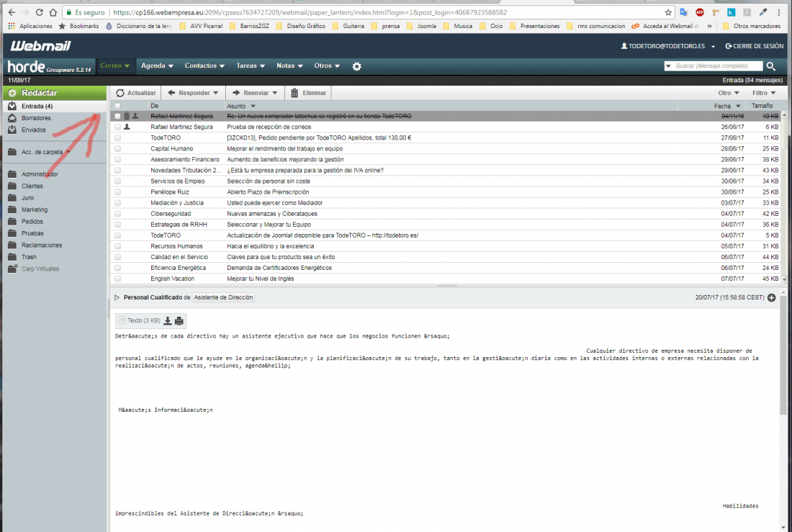Click Eliminar to delete message
792x532 pixels.
309,93
